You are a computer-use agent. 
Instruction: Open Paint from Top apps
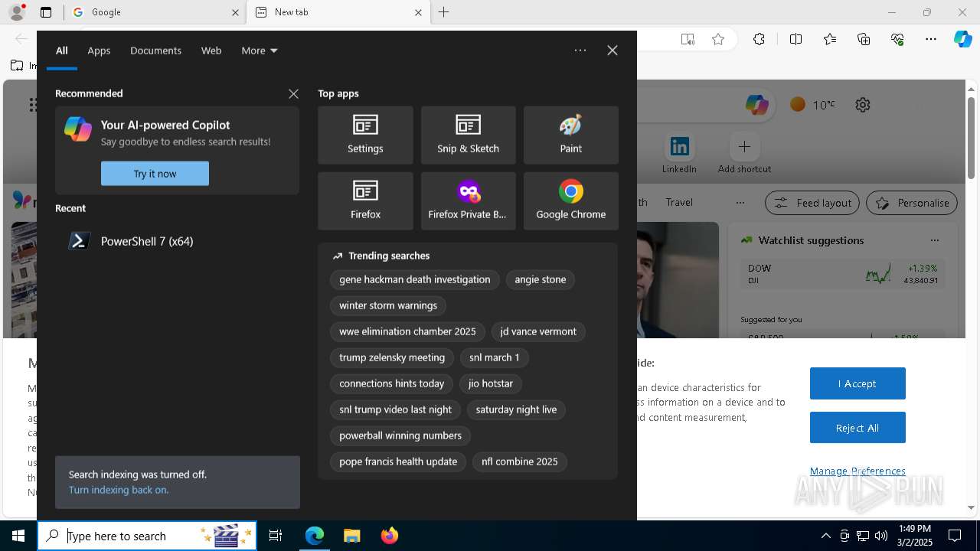[x=570, y=135]
